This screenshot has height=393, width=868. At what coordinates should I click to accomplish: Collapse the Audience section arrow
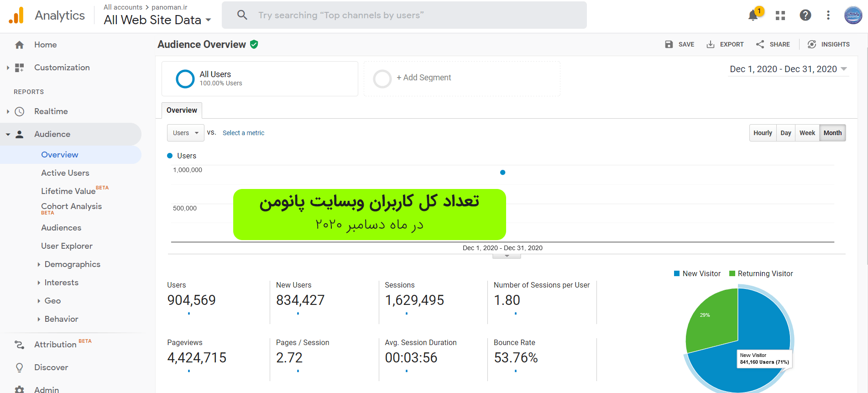click(x=8, y=134)
